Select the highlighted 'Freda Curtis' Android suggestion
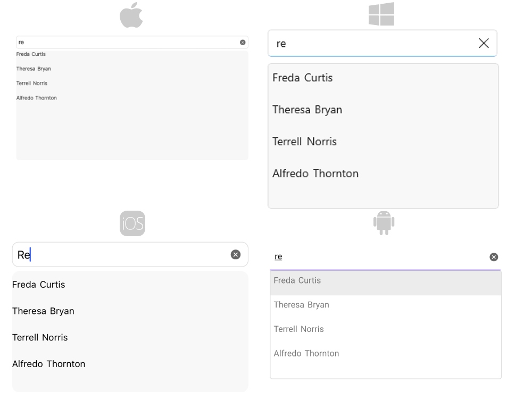 coord(297,280)
